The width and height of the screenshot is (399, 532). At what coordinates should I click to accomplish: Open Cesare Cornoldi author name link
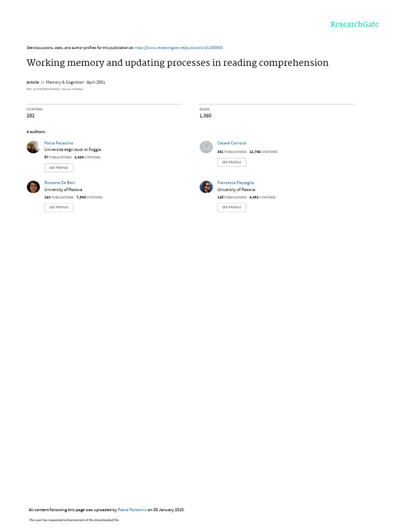[232, 143]
